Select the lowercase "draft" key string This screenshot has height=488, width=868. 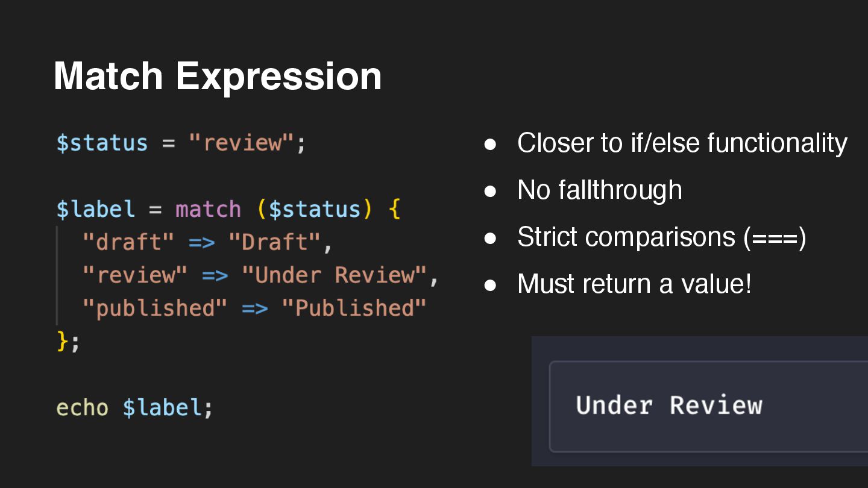pyautogui.click(x=128, y=242)
